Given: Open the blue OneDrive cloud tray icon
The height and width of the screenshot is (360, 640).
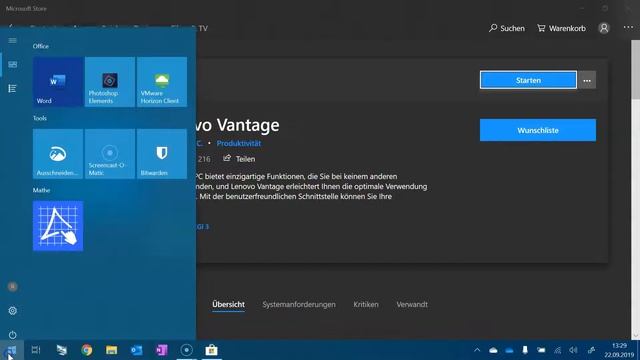Looking at the screenshot, I should pos(509,350).
